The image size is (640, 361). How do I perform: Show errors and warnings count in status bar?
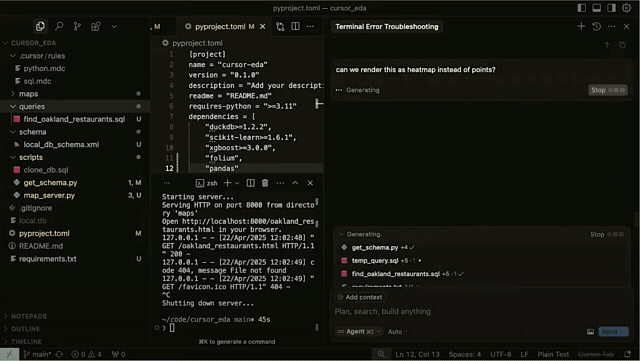[x=87, y=354]
